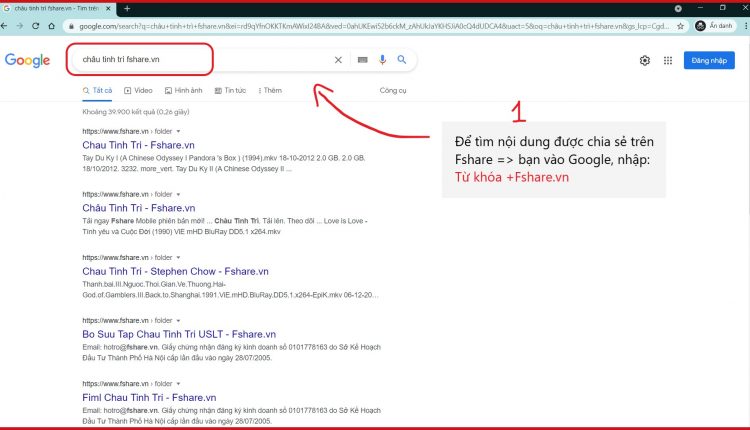Open a new browser tab
The width and height of the screenshot is (750, 430).
coord(127,9)
